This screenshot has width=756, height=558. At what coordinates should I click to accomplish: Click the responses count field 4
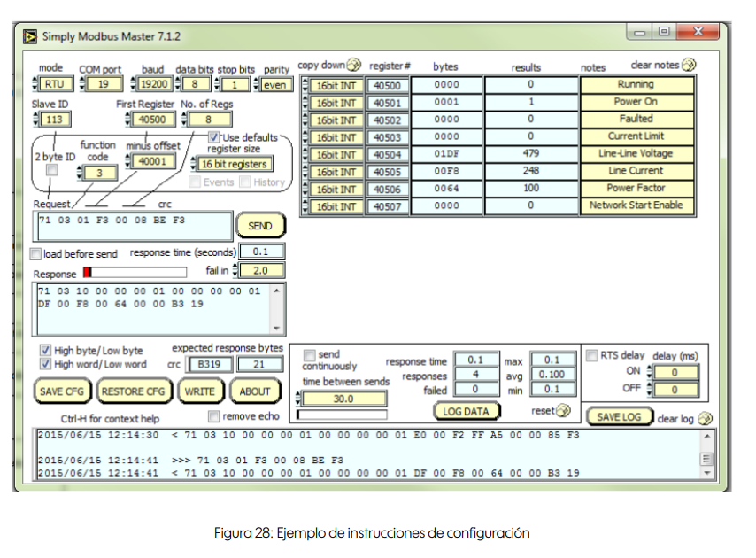point(476,375)
